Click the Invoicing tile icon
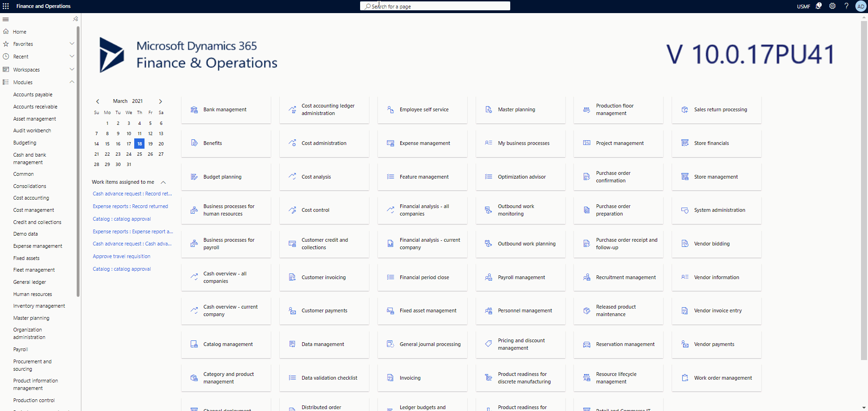 click(x=391, y=378)
